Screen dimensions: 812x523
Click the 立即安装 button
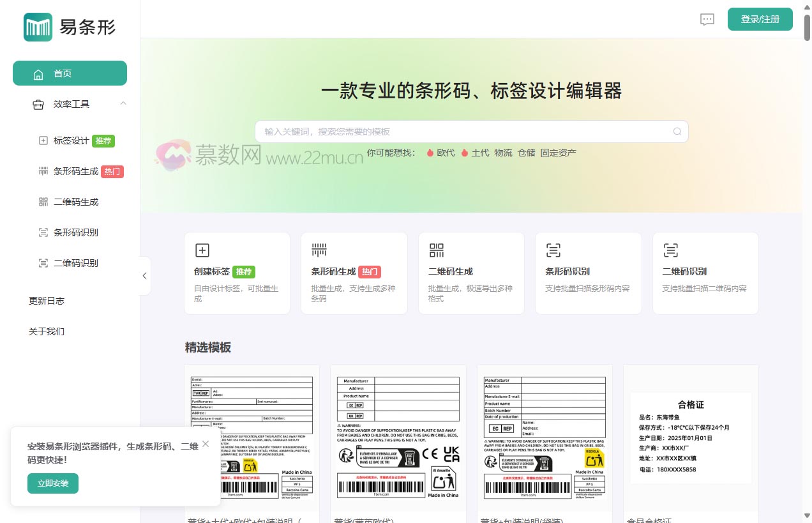click(52, 483)
